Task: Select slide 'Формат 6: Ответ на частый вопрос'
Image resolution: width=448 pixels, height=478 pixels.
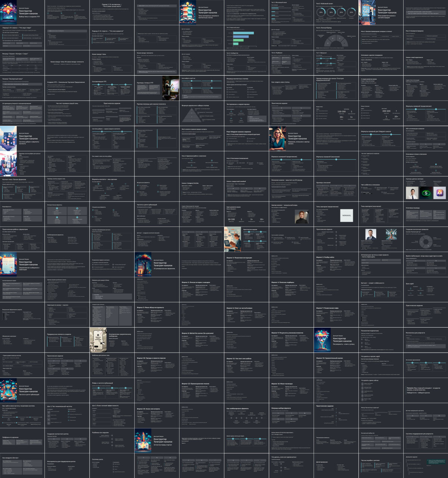Action: [x=246, y=315]
